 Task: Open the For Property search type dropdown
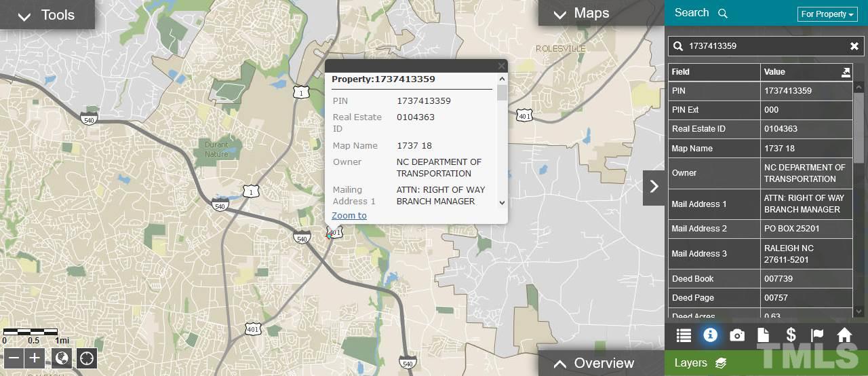[827, 14]
